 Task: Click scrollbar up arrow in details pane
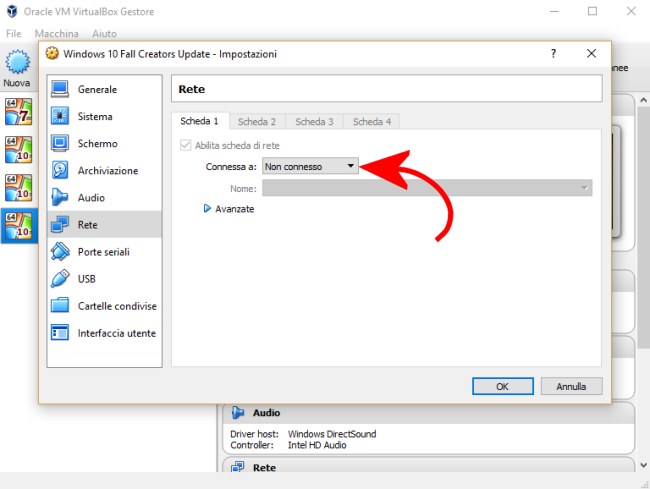pos(643,100)
